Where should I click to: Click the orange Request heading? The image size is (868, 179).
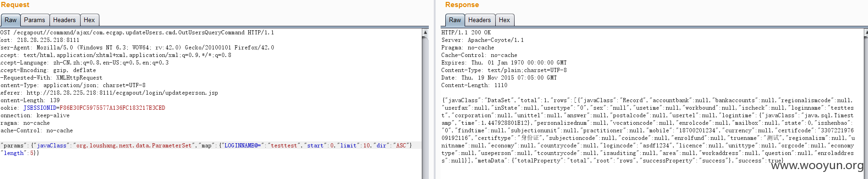(15, 5)
